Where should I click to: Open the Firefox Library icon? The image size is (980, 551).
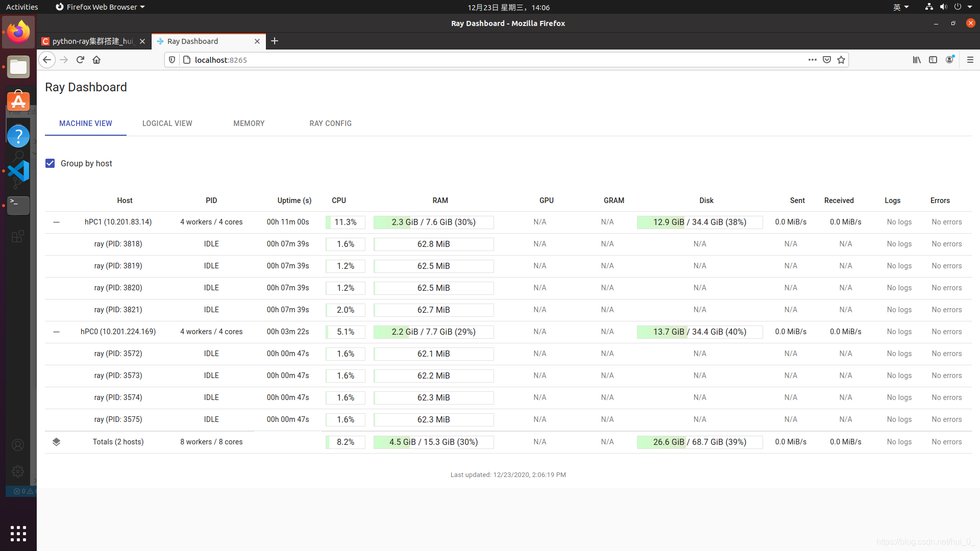[917, 60]
